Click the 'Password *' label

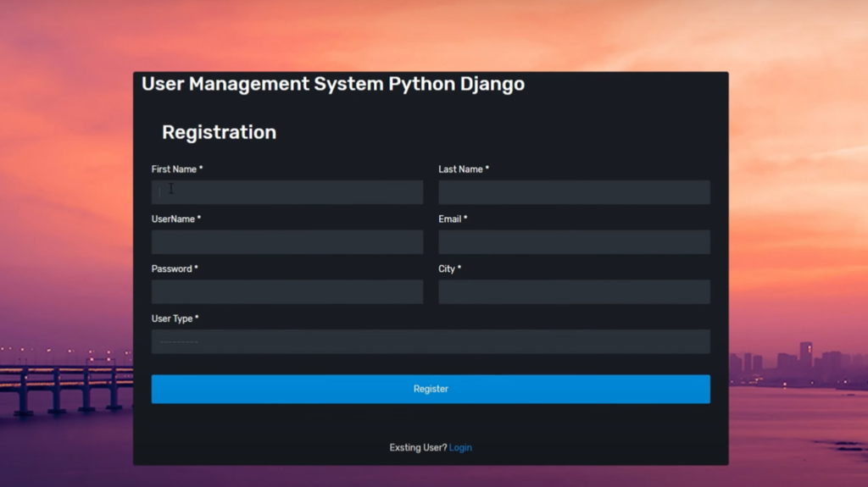click(175, 269)
